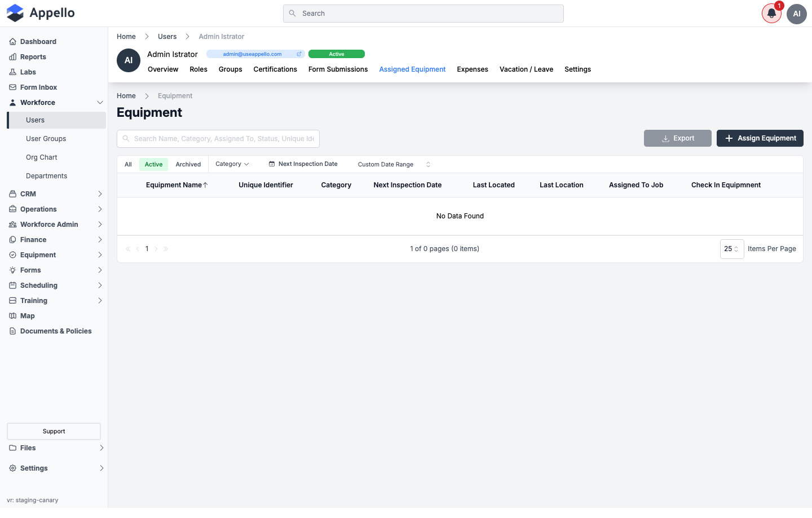Viewport: 812px width, 518px height.
Task: Open the Expenses tab
Action: [473, 69]
